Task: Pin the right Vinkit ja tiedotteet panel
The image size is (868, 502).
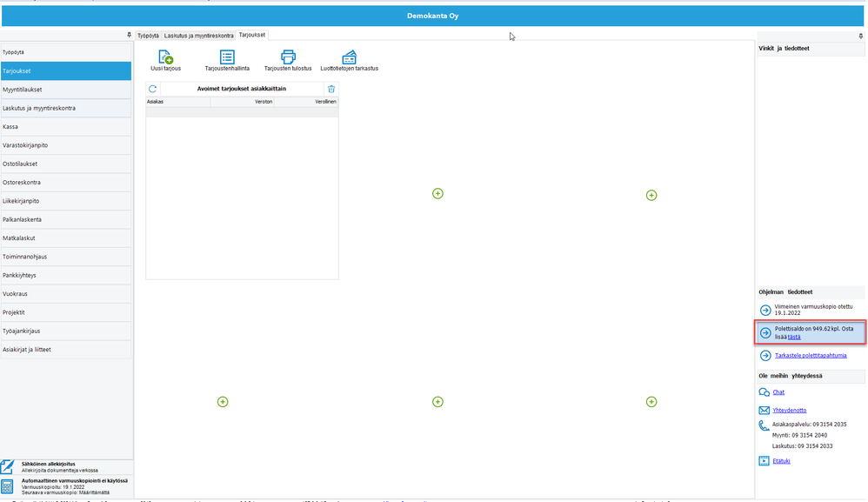Action: click(x=860, y=36)
